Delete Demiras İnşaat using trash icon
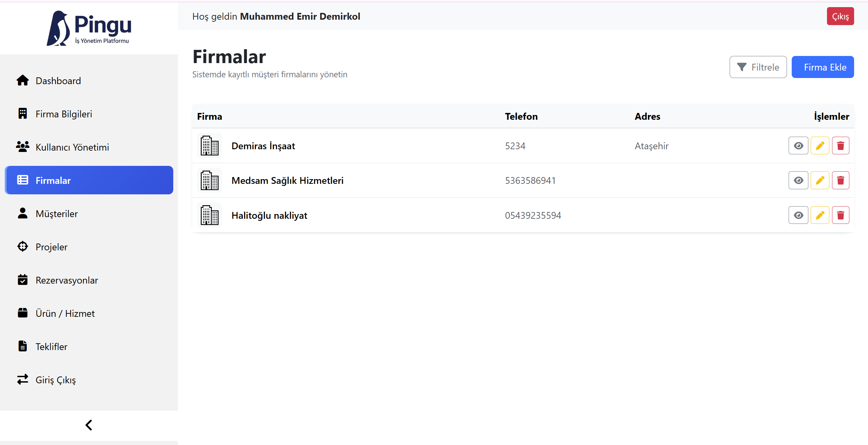This screenshot has width=868, height=445. [x=840, y=146]
